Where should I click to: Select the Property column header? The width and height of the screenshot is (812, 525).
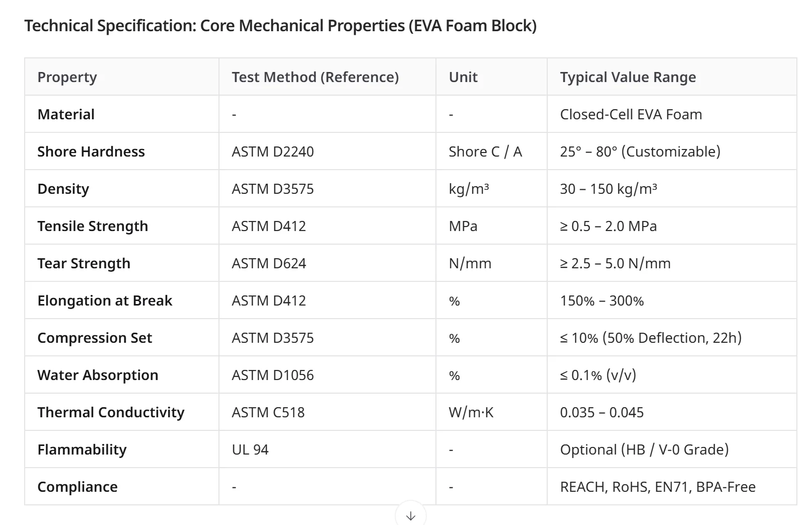click(67, 77)
